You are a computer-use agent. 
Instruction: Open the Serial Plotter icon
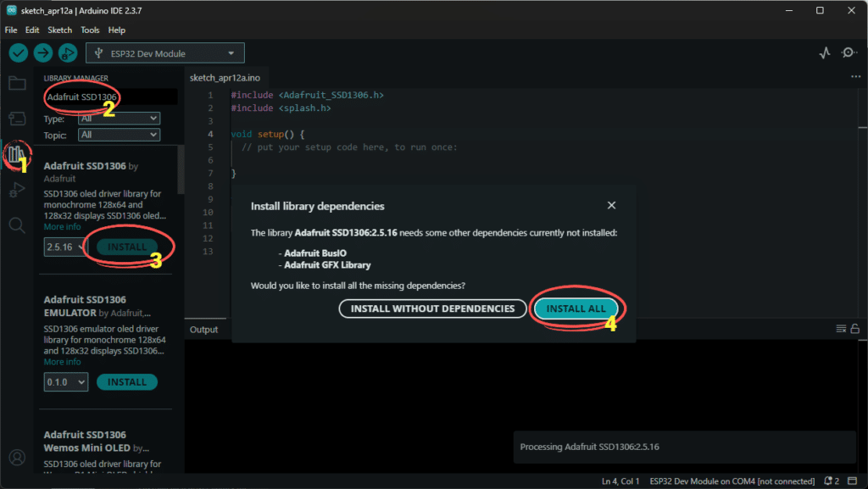point(825,53)
